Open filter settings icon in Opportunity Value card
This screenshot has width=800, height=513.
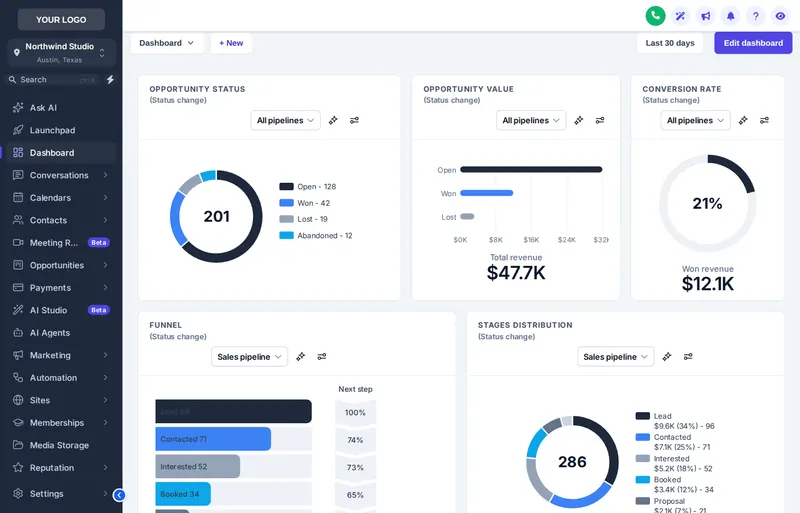600,120
